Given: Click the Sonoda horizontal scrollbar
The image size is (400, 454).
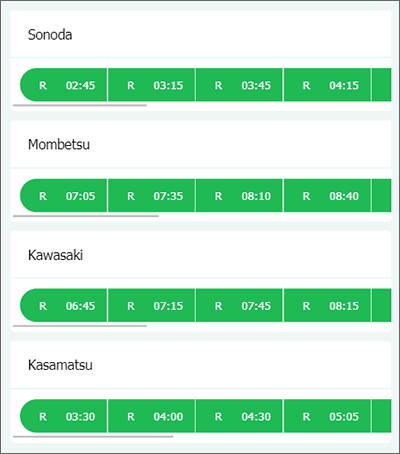Looking at the screenshot, I should tap(80, 105).
